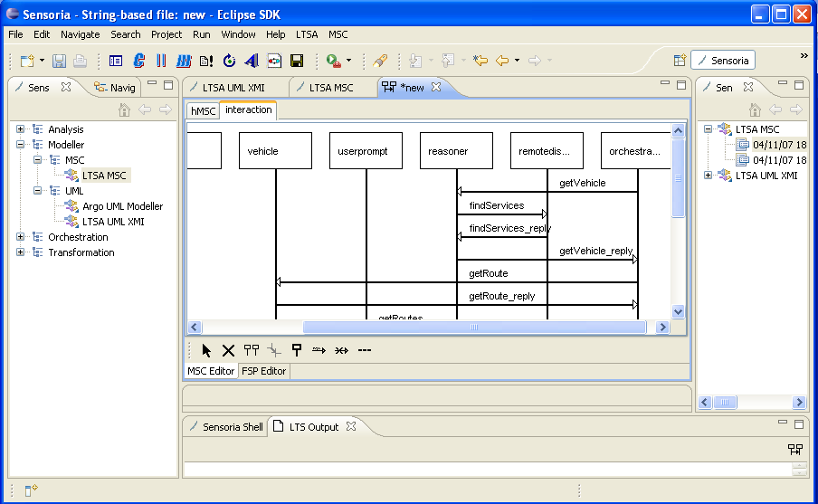Select the X delete tool
The width and height of the screenshot is (818, 504).
point(228,350)
